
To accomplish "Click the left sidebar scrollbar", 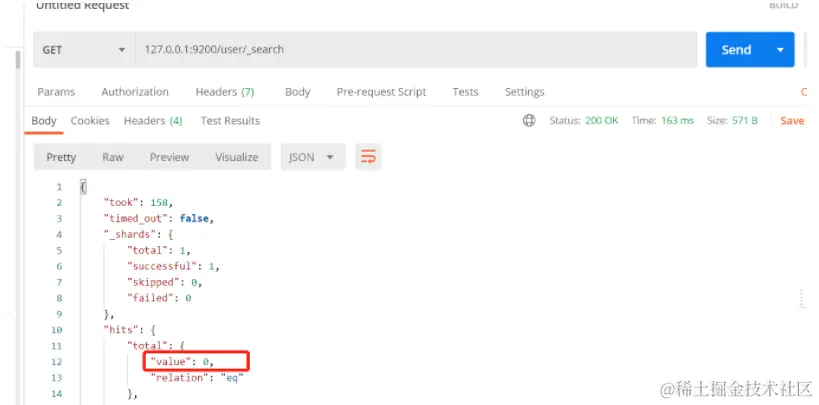I will point(18,59).
